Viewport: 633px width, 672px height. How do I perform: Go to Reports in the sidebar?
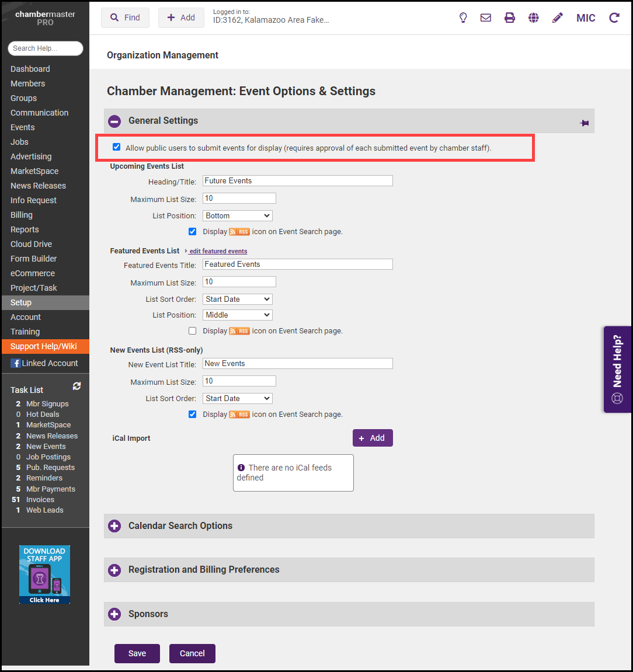pos(25,229)
